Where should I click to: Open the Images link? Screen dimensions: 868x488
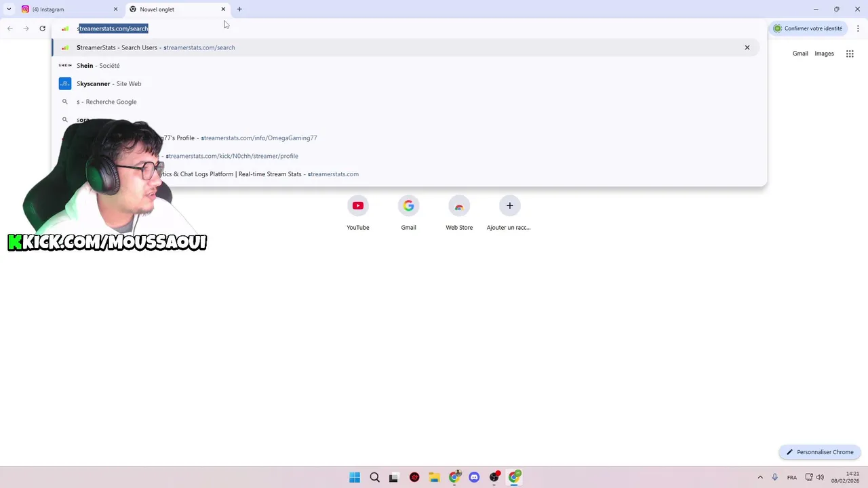824,54
